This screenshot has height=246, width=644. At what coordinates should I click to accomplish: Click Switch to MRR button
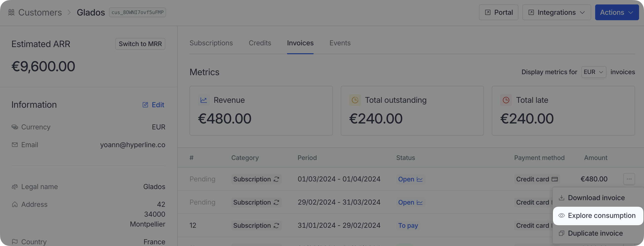[140, 44]
